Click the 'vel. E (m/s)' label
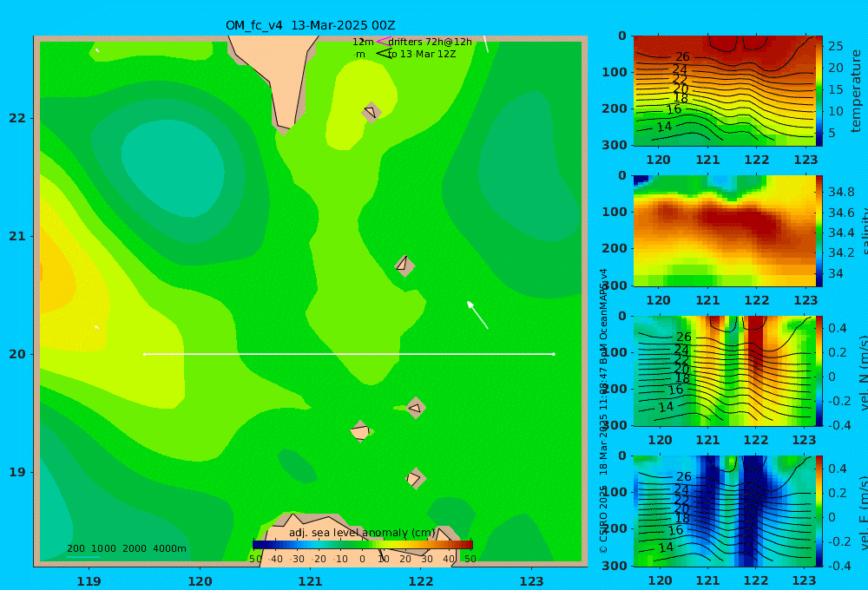This screenshot has height=590, width=868. (864, 512)
